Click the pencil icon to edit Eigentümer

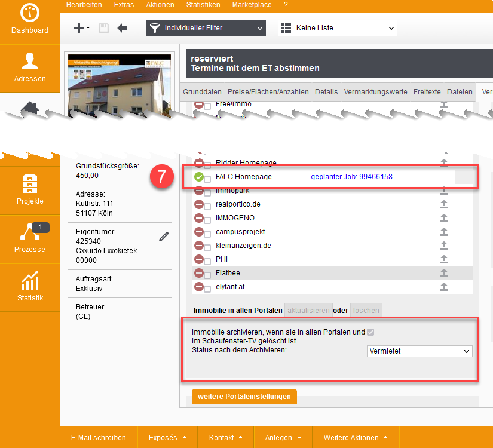(164, 237)
